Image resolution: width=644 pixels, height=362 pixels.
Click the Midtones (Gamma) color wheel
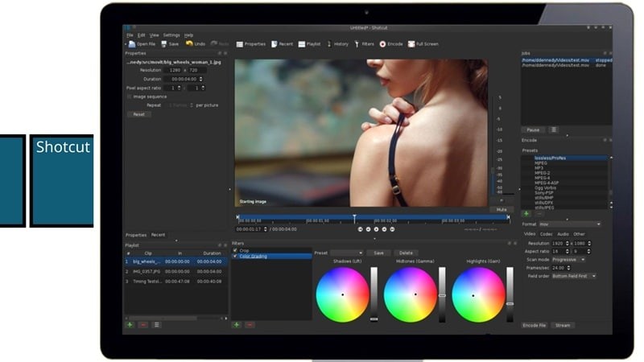click(x=411, y=294)
